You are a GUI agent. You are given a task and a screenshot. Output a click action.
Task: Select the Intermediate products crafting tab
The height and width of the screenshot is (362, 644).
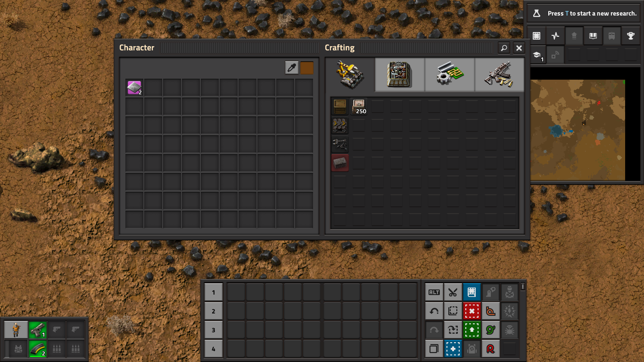coord(449,74)
